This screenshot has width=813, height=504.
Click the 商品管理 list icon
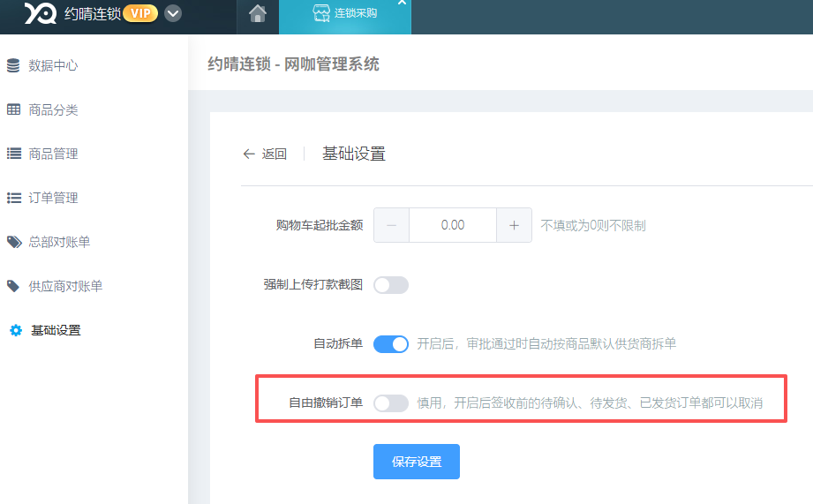(x=14, y=154)
